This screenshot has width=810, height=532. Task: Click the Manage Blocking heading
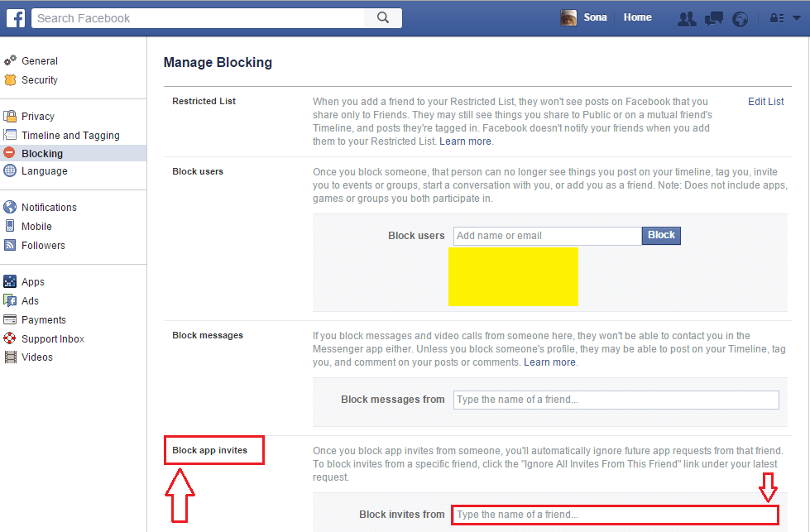tap(218, 63)
